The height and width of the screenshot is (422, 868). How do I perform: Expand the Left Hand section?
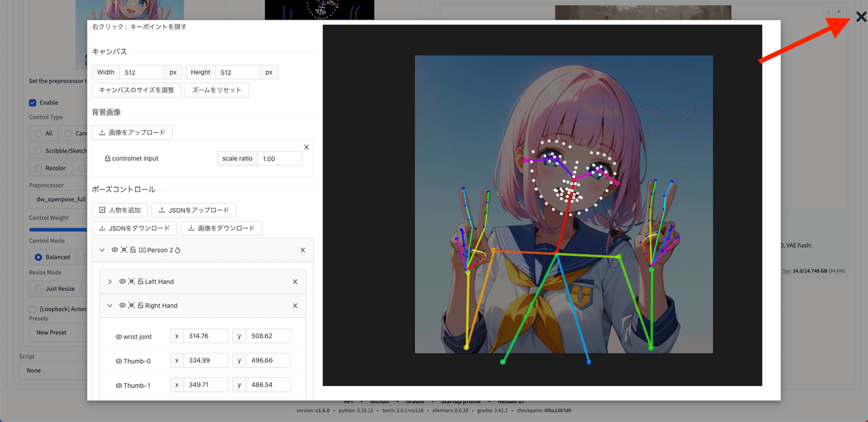click(110, 282)
